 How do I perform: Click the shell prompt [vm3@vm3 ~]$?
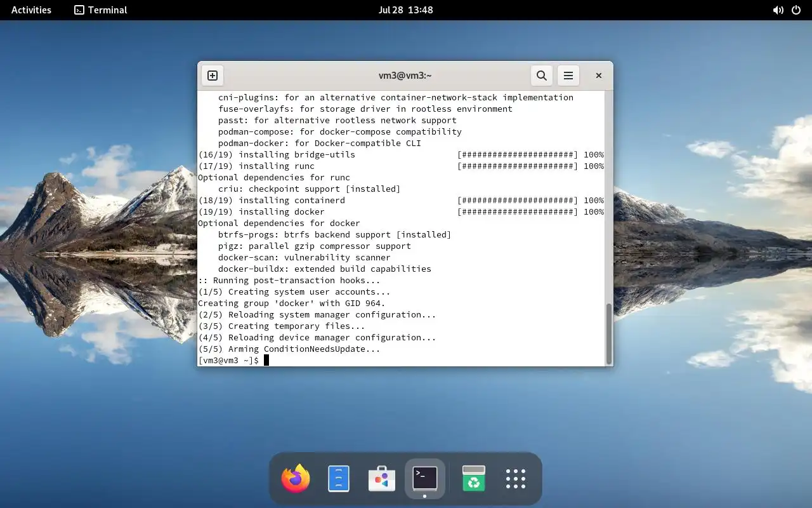pyautogui.click(x=228, y=361)
